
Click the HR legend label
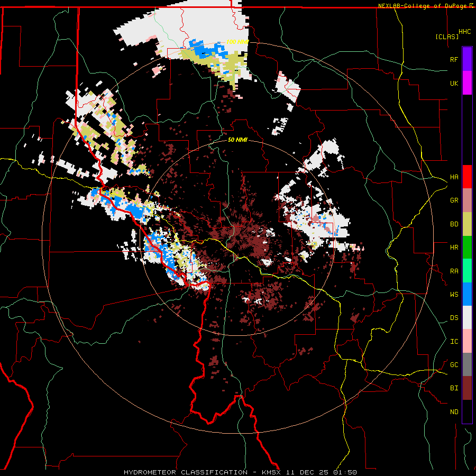(454, 248)
